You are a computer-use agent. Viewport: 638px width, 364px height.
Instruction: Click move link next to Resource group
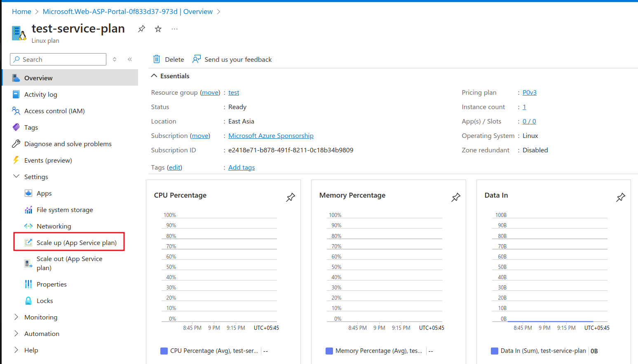click(x=210, y=93)
